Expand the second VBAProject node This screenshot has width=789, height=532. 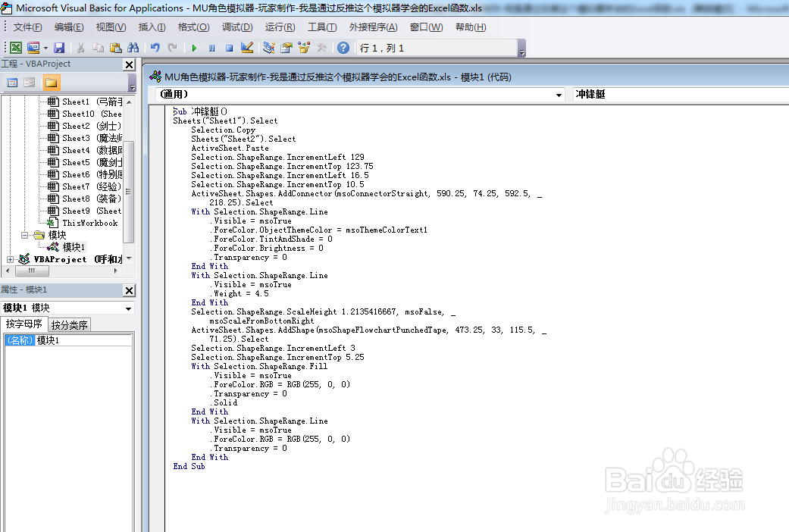coord(10,259)
